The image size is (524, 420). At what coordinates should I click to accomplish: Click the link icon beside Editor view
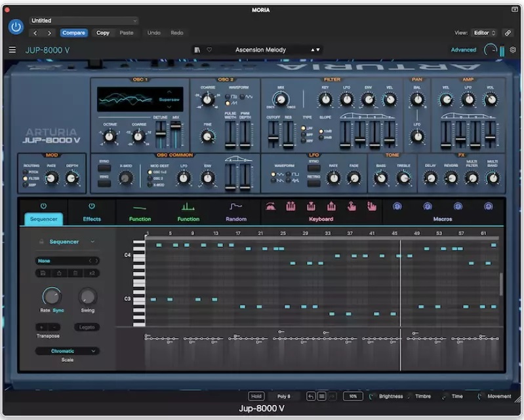(x=508, y=33)
